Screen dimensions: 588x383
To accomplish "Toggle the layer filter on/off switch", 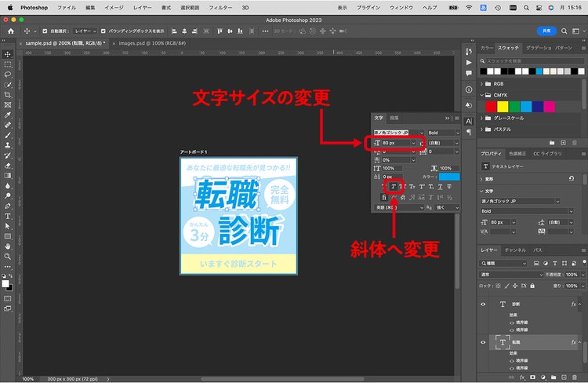I will tap(584, 261).
